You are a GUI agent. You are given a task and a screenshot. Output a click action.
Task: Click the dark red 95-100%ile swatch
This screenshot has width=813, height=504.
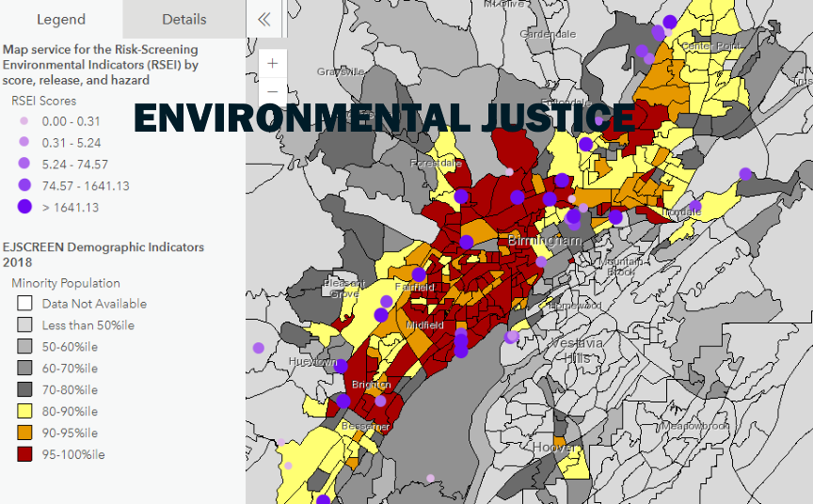[x=24, y=454]
